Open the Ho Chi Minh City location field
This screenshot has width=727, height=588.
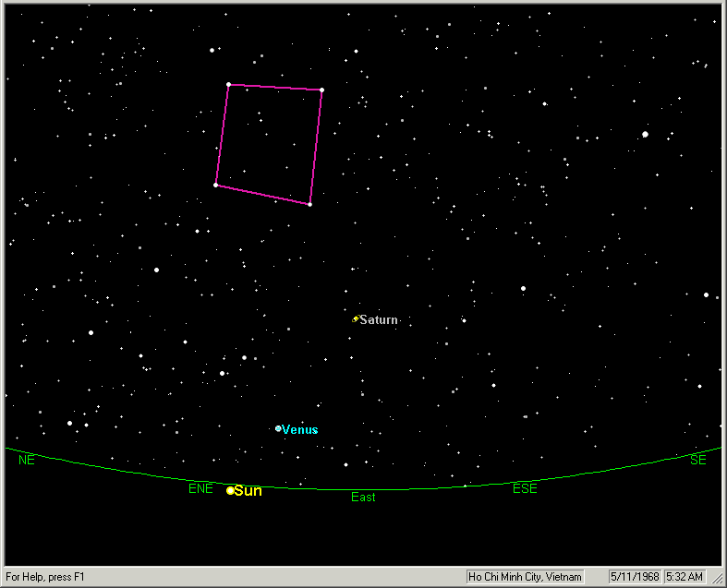(525, 577)
